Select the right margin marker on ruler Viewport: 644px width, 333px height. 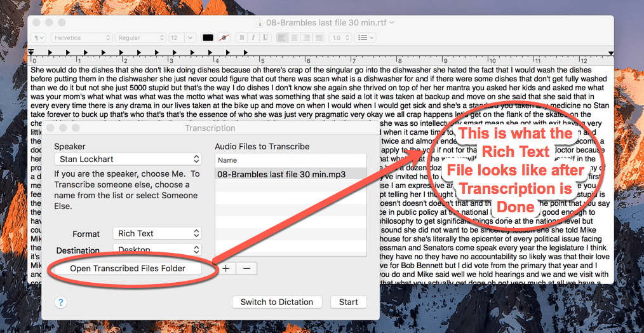pyautogui.click(x=611, y=53)
